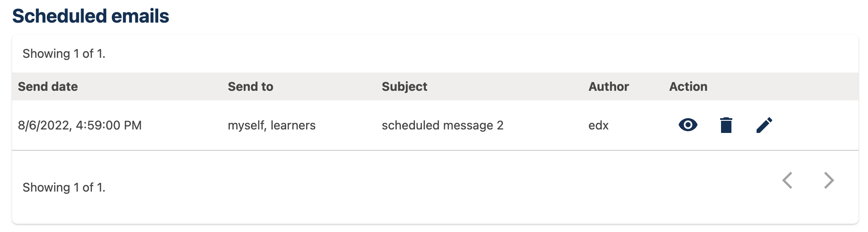The image size is (868, 232).
Task: Edit the scheduled email with pencil icon
Action: pos(764,125)
